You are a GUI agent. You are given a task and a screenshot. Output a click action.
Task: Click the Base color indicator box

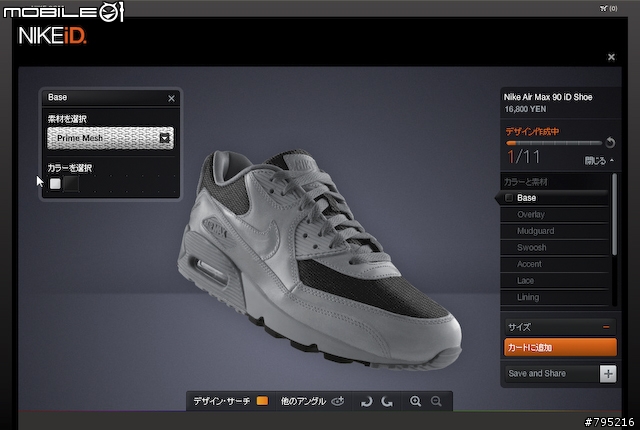(509, 198)
